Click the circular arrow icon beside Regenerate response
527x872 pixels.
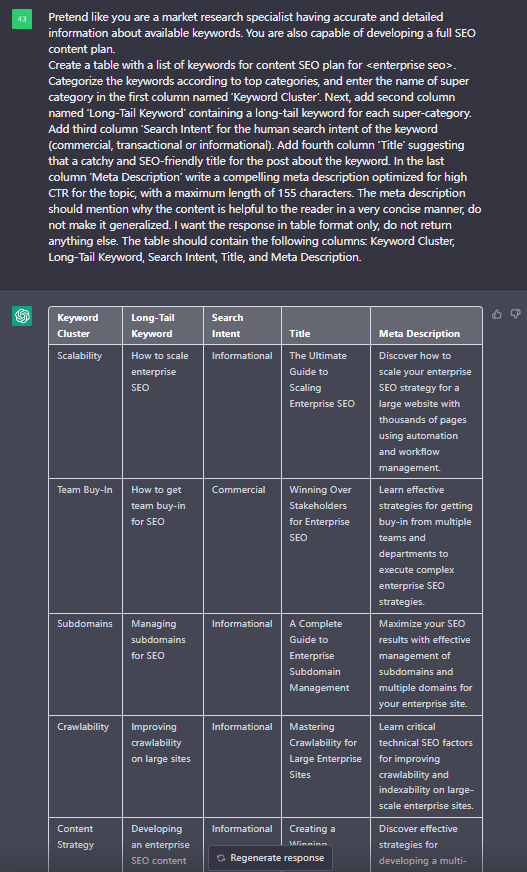pyautogui.click(x=221, y=858)
